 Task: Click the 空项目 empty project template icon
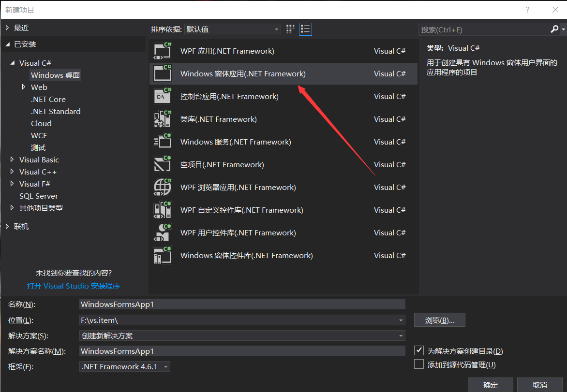pos(163,165)
